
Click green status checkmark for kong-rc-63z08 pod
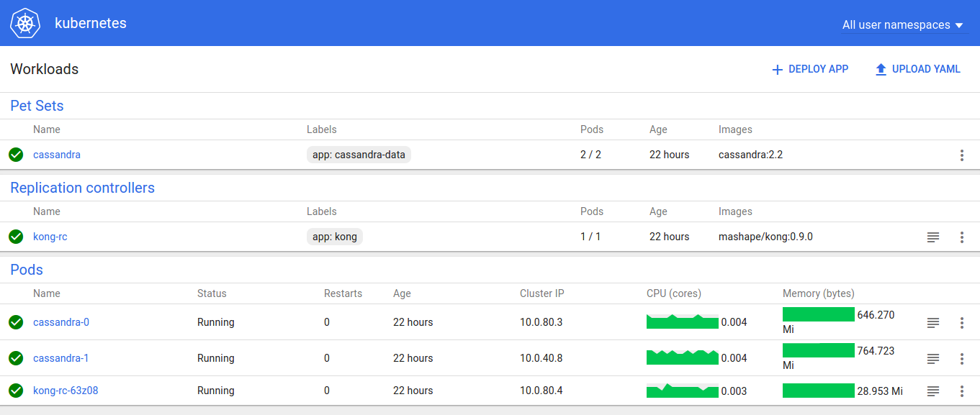click(16, 391)
